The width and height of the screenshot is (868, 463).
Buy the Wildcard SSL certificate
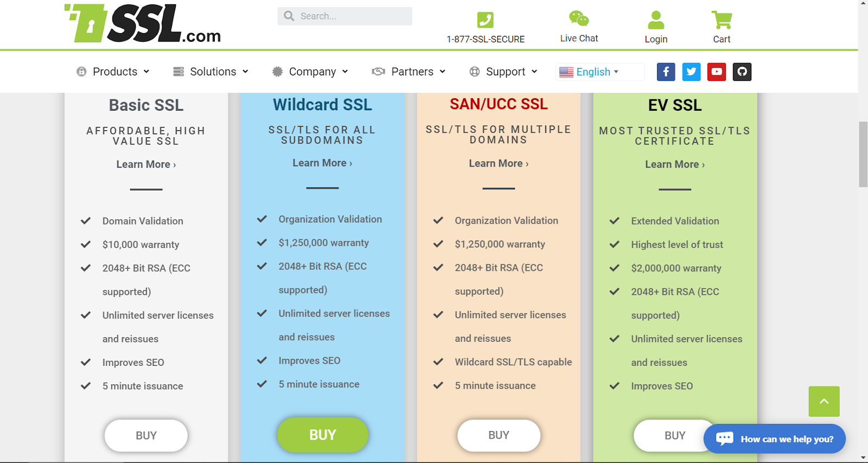point(323,435)
